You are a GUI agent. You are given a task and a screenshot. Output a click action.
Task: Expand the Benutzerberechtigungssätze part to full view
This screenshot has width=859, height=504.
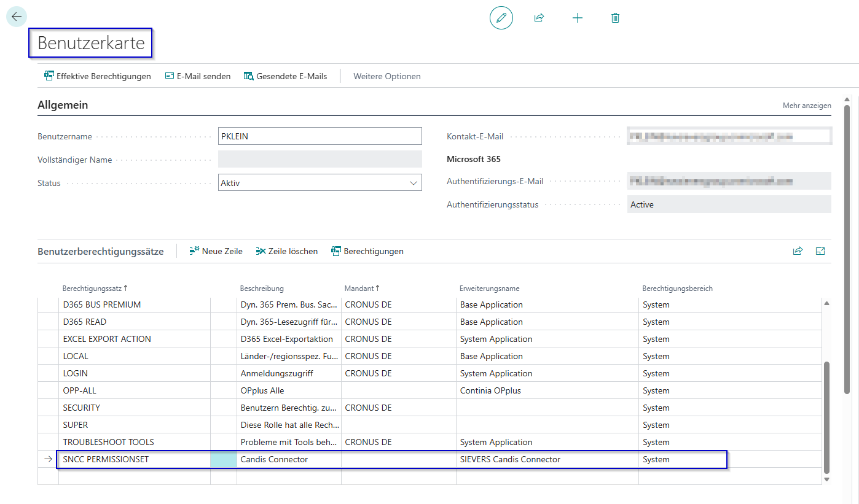820,251
